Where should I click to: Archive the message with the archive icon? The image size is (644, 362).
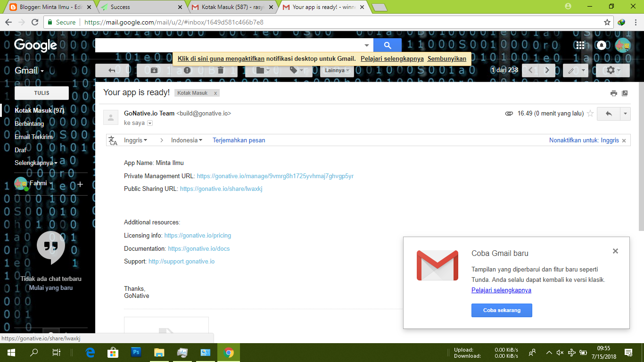click(154, 70)
